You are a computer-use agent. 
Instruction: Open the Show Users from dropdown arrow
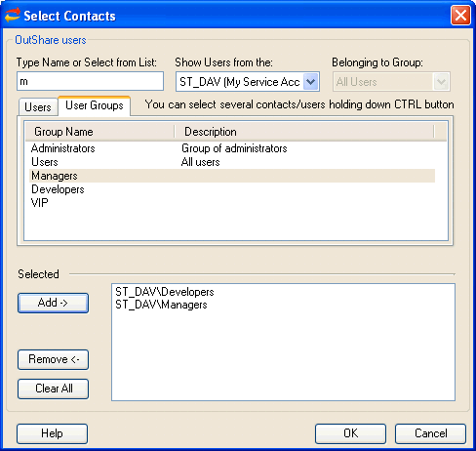tap(311, 82)
